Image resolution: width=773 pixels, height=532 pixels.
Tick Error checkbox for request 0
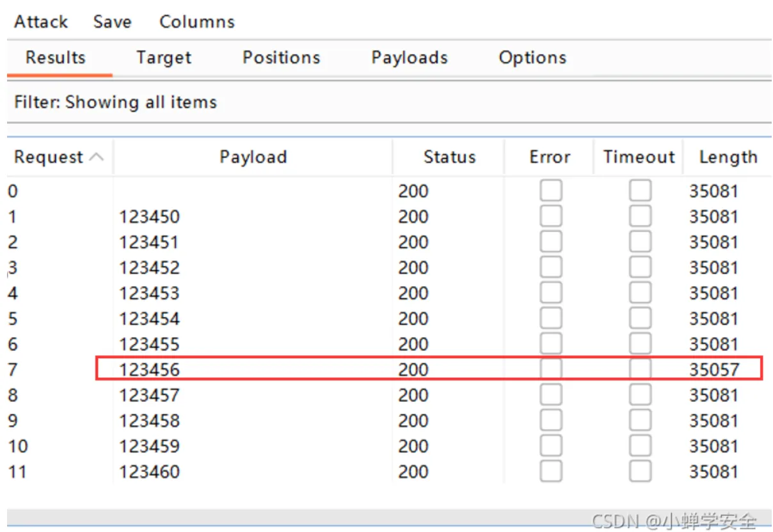click(x=551, y=191)
